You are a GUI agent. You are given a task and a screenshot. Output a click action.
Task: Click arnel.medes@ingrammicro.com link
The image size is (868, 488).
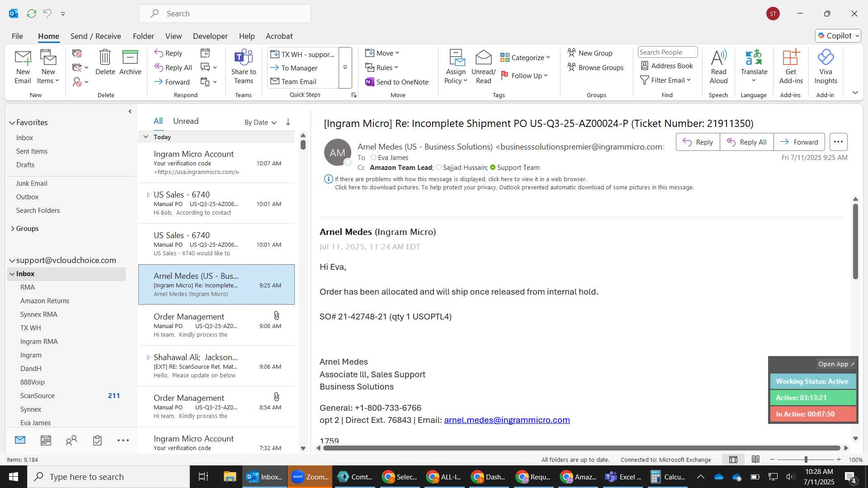point(507,420)
